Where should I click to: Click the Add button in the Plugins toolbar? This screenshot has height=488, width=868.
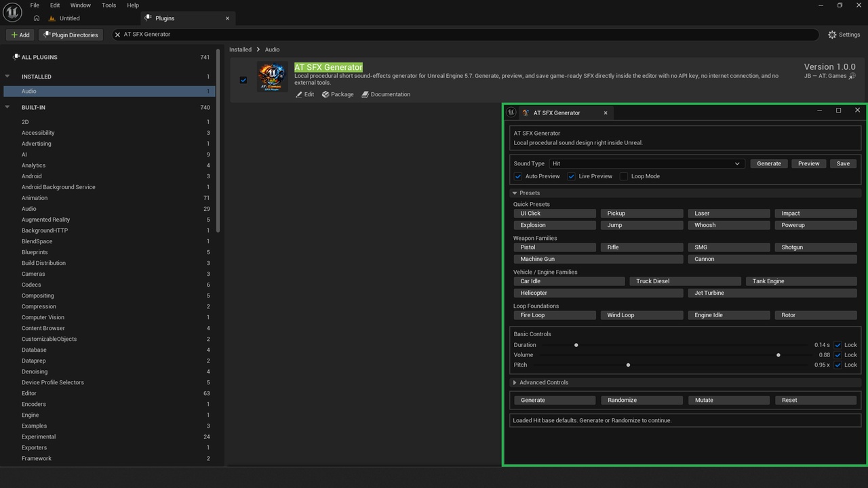click(x=20, y=35)
